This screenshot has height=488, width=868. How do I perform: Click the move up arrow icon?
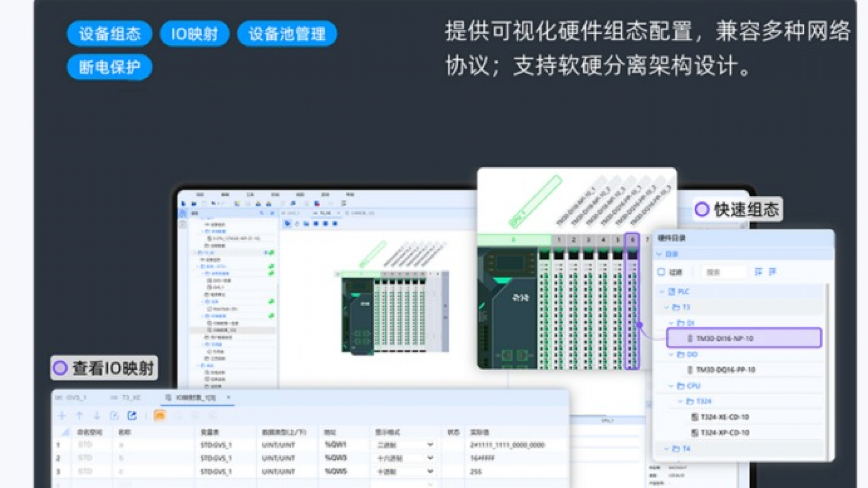[80, 416]
